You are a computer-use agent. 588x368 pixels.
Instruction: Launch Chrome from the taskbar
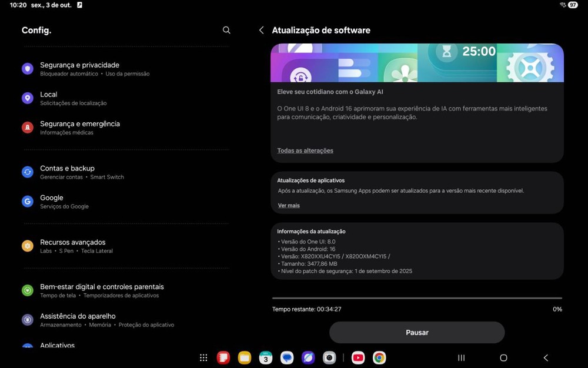(x=379, y=358)
